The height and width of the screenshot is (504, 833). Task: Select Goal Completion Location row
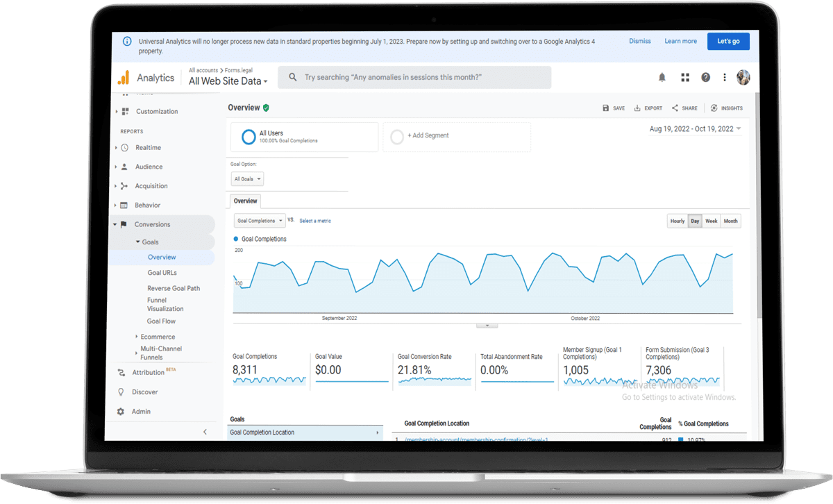click(305, 432)
